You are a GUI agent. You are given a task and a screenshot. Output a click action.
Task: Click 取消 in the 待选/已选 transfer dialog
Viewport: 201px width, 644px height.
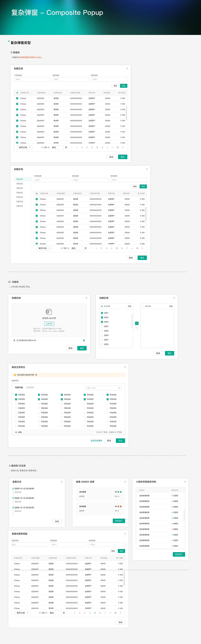(158, 353)
